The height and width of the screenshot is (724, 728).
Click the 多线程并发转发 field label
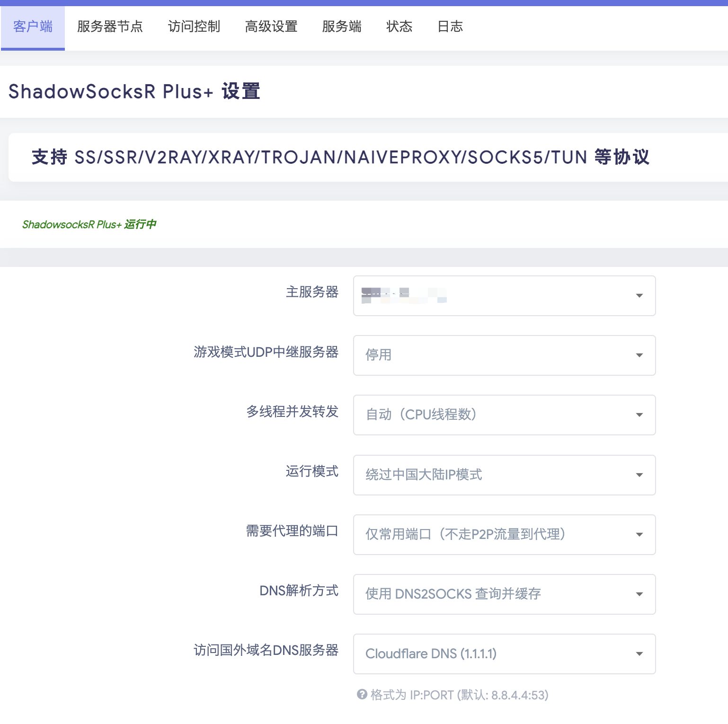tap(292, 412)
